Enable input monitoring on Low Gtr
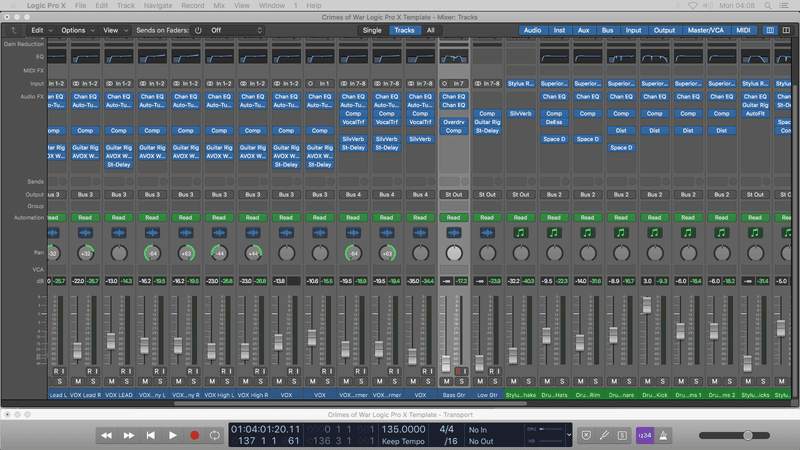The width and height of the screenshot is (800, 450). tap(497, 371)
